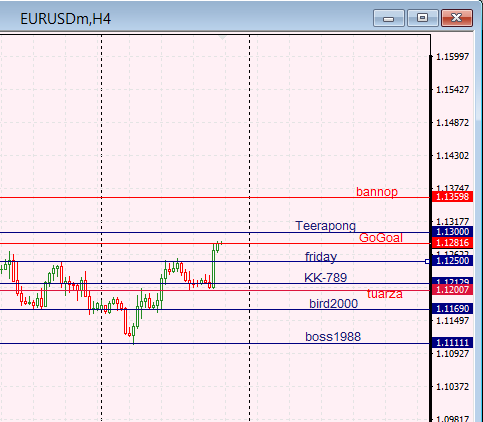Select the tuarza red label
This screenshot has width=483, height=422.
(385, 294)
